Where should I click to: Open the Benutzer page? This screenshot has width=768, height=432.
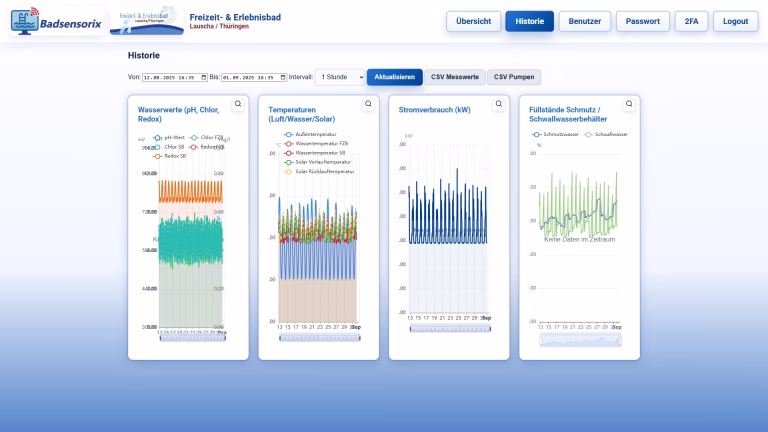585,21
